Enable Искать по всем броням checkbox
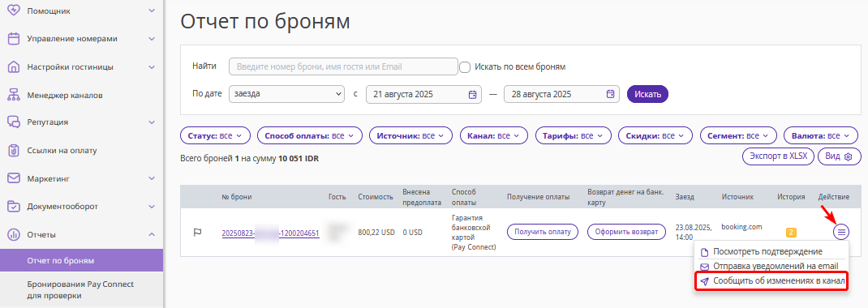 tap(465, 67)
